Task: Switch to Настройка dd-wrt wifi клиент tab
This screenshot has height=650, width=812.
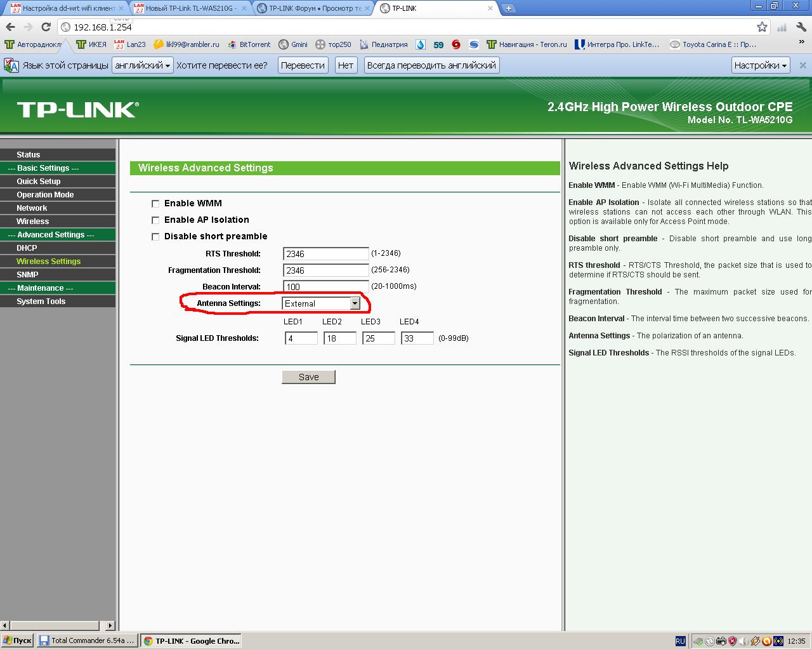Action: pos(67,8)
